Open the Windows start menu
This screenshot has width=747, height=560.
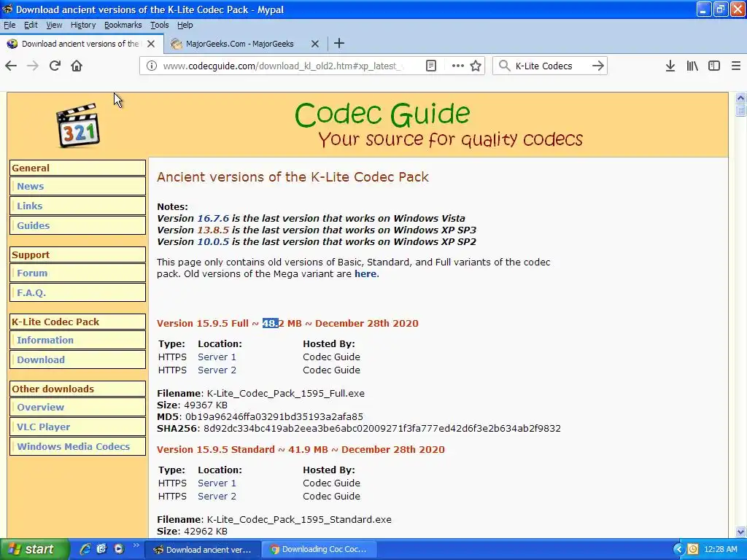tap(35, 550)
